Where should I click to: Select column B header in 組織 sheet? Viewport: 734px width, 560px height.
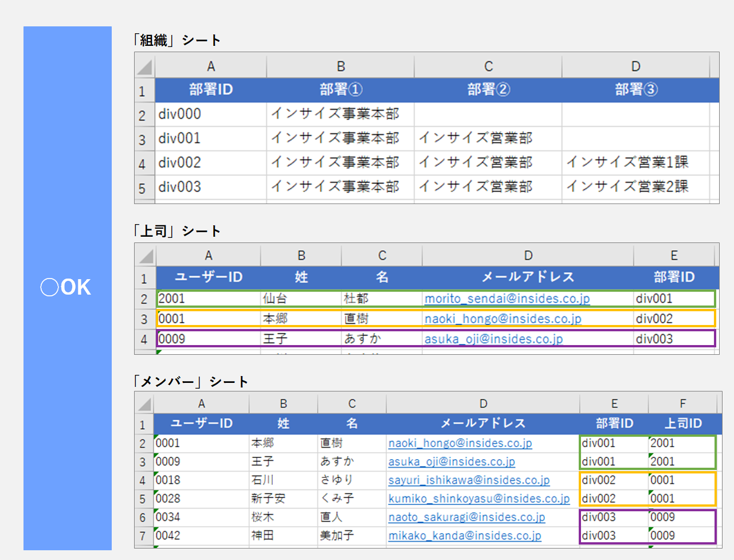click(x=340, y=66)
